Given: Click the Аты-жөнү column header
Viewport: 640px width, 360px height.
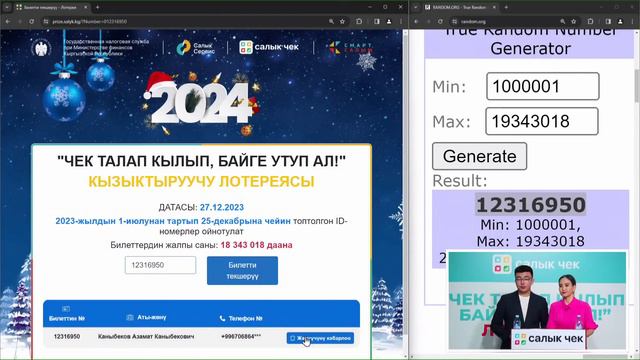Looking at the screenshot, I should click(x=147, y=317).
